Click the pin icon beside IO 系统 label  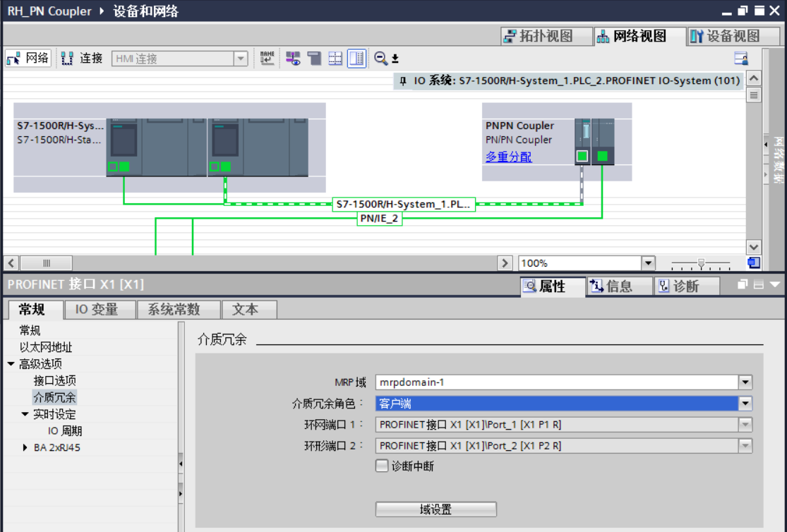402,81
